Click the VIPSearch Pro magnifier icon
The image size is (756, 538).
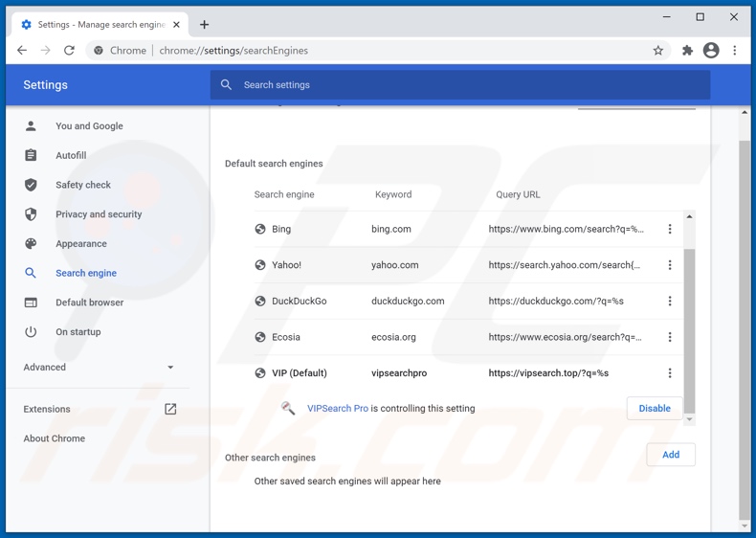pyautogui.click(x=288, y=408)
